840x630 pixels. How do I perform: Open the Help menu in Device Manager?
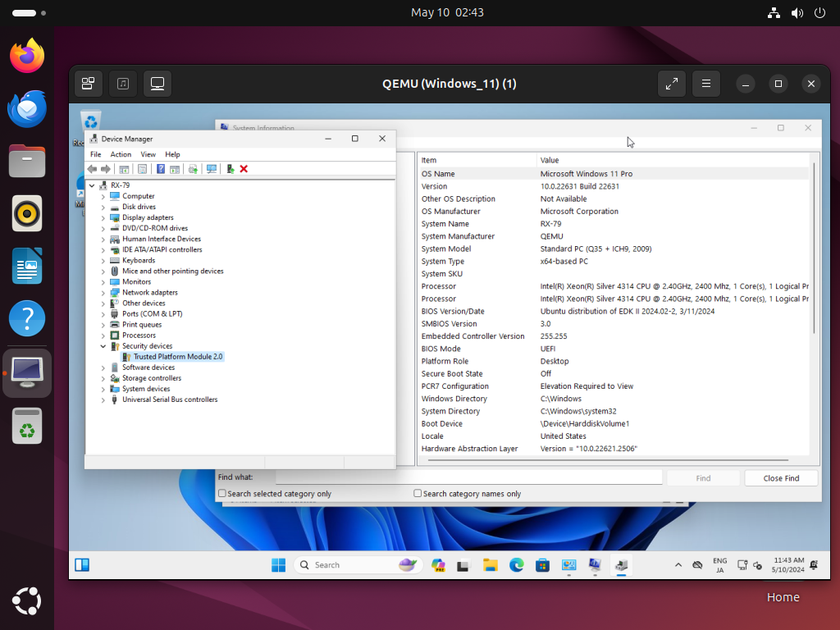click(x=172, y=154)
